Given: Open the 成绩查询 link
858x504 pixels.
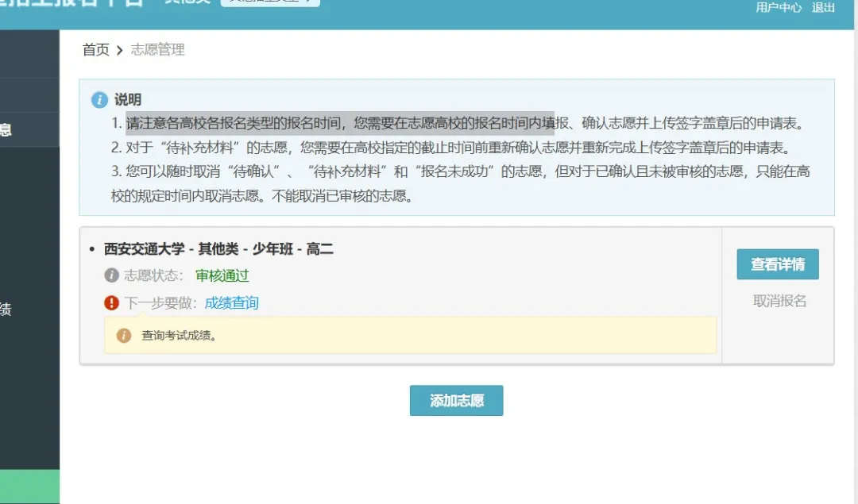Looking at the screenshot, I should coord(231,302).
